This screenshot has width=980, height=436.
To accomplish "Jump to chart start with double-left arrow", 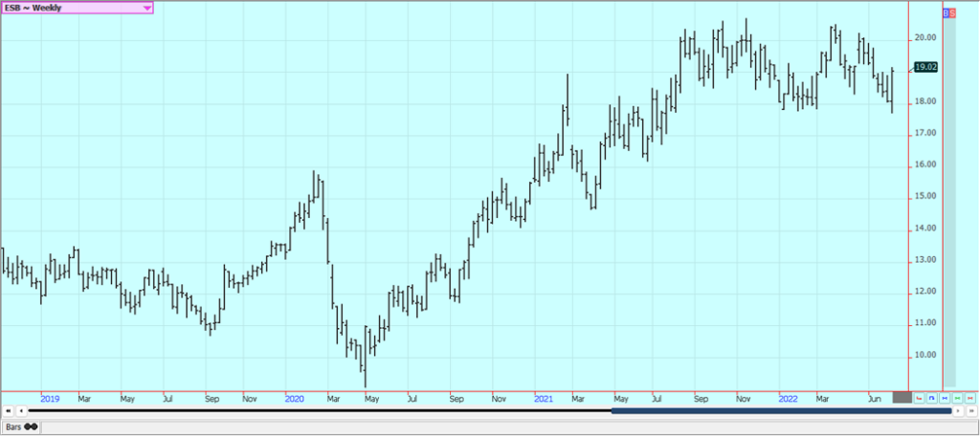I will [x=8, y=410].
